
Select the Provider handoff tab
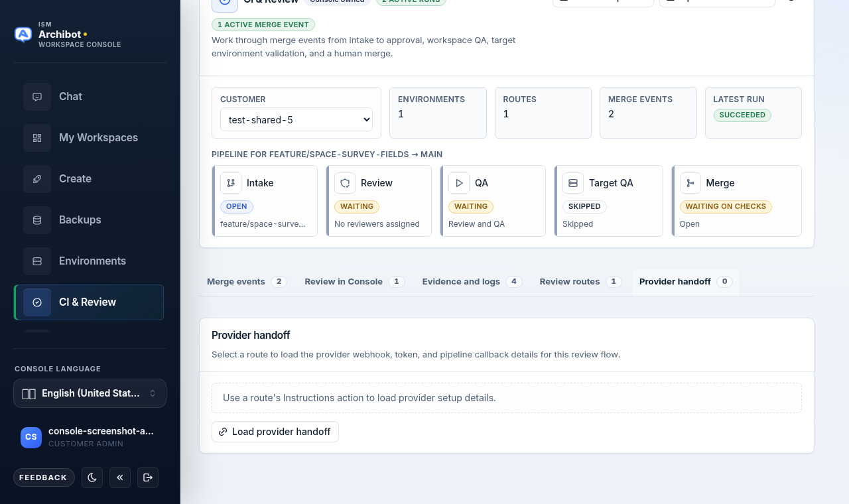tap(686, 282)
